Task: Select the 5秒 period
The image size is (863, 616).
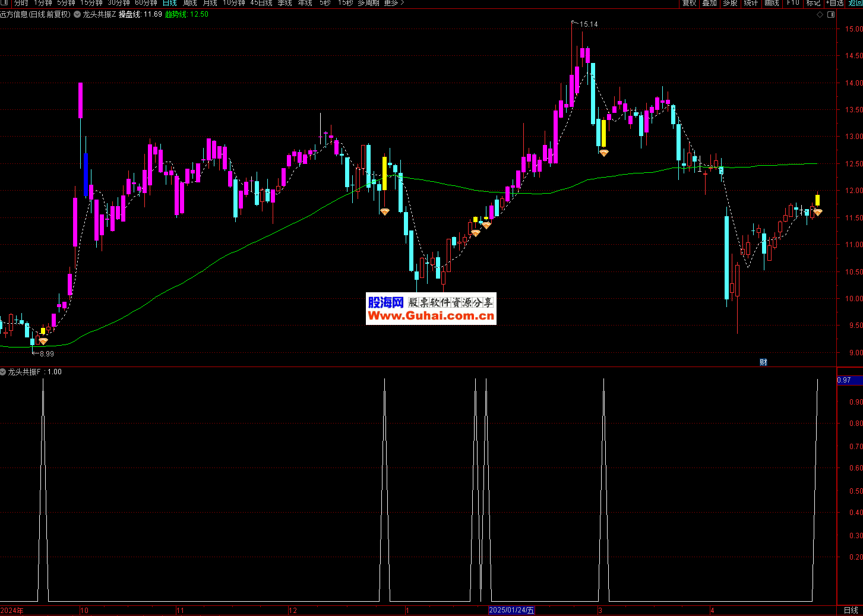Action: [325, 3]
